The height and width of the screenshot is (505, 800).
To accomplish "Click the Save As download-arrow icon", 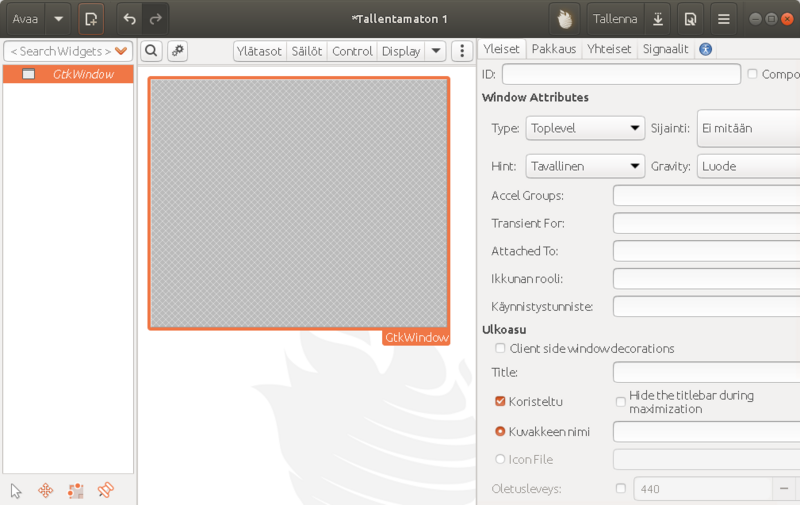I will (x=658, y=19).
